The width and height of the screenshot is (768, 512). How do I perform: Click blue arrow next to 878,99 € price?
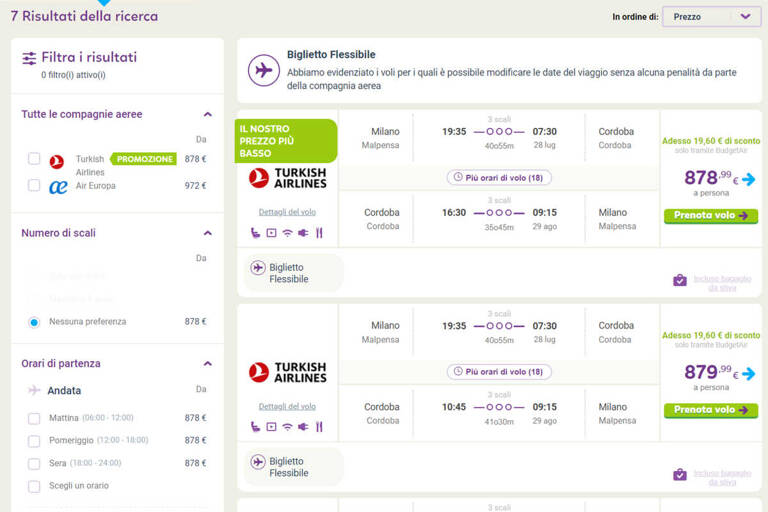click(x=748, y=179)
